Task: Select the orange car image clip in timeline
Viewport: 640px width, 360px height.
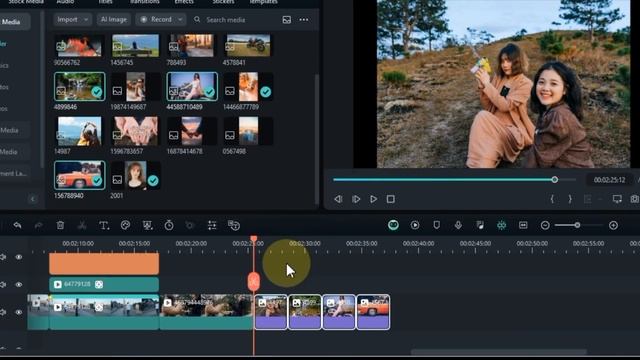Action: click(373, 312)
